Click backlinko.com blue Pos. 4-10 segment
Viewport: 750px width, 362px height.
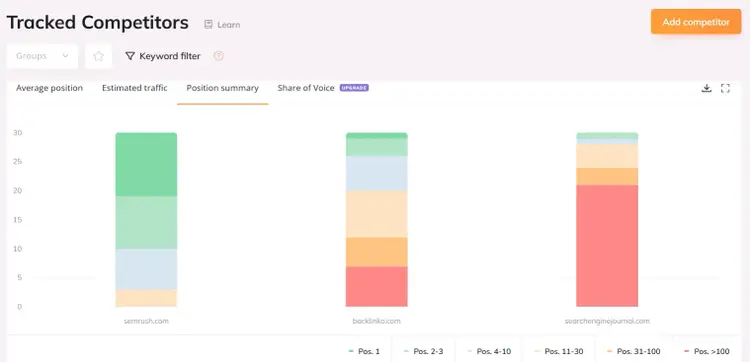[x=377, y=173]
